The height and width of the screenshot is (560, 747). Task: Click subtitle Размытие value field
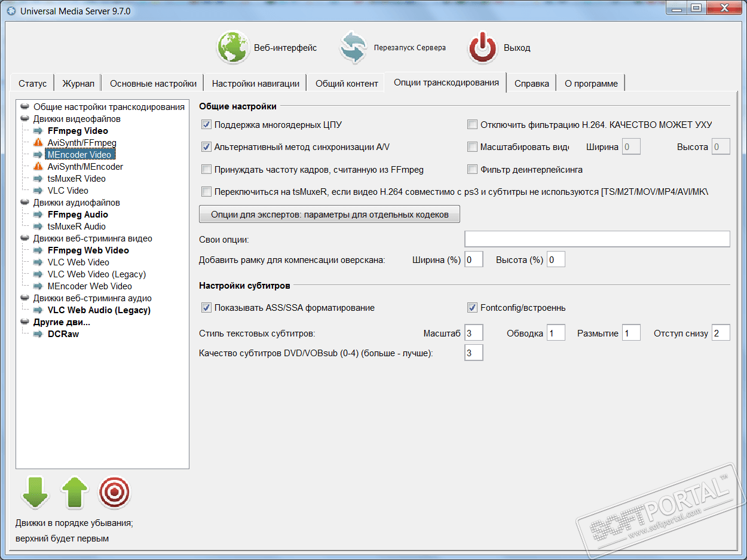coord(631,333)
